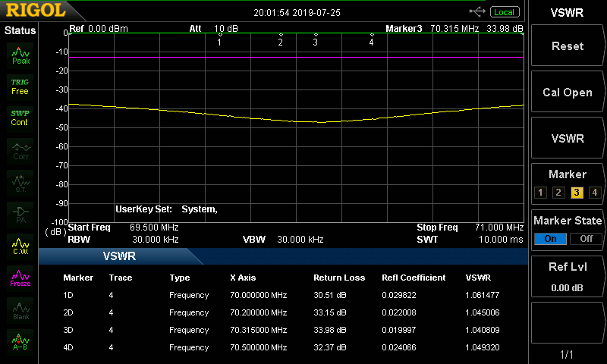
Task: Click the SWP Cont sweep status icon
Action: (x=20, y=118)
